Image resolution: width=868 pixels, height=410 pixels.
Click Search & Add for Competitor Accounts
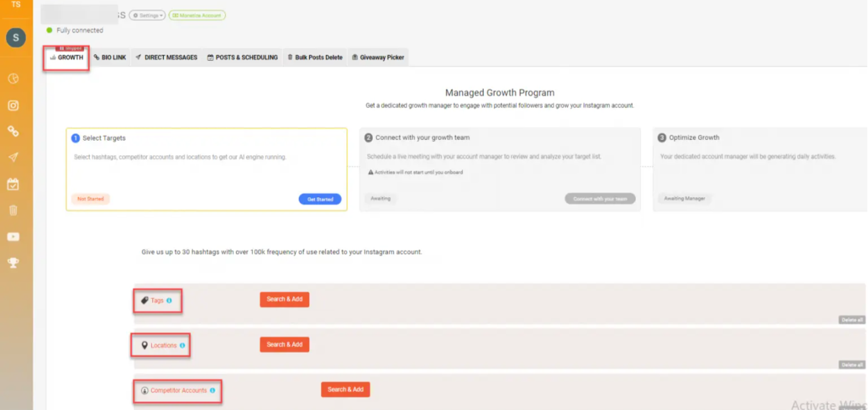point(346,389)
